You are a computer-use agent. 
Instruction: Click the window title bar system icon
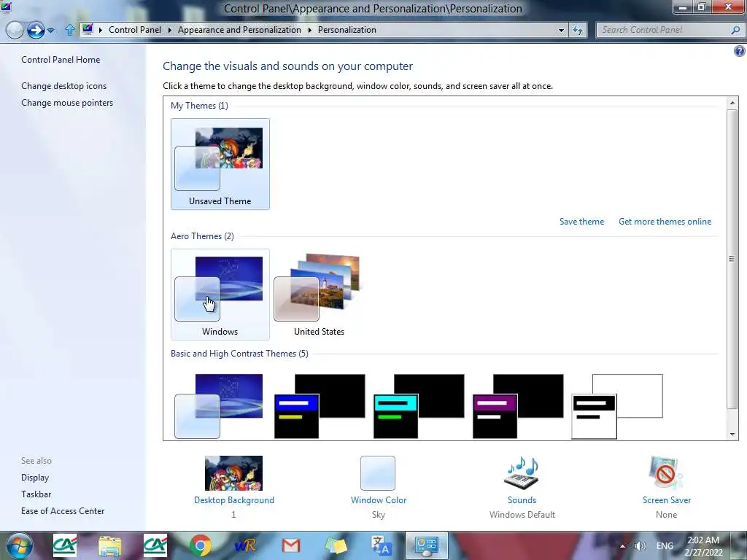(x=6, y=6)
